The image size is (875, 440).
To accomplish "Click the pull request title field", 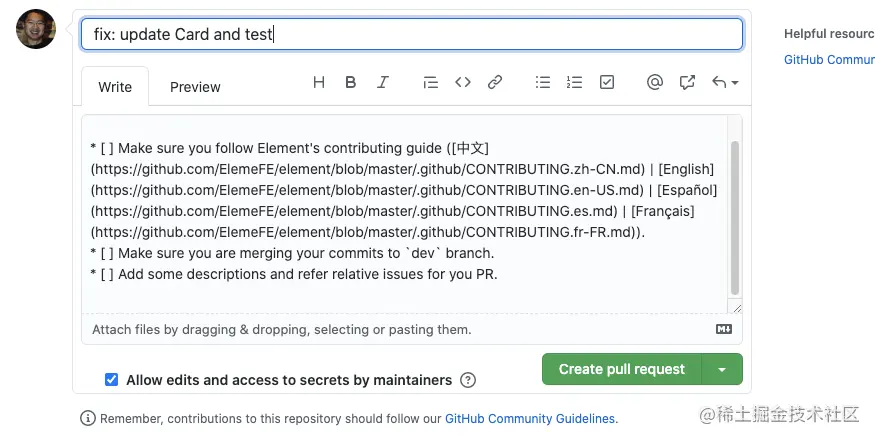I will (411, 34).
